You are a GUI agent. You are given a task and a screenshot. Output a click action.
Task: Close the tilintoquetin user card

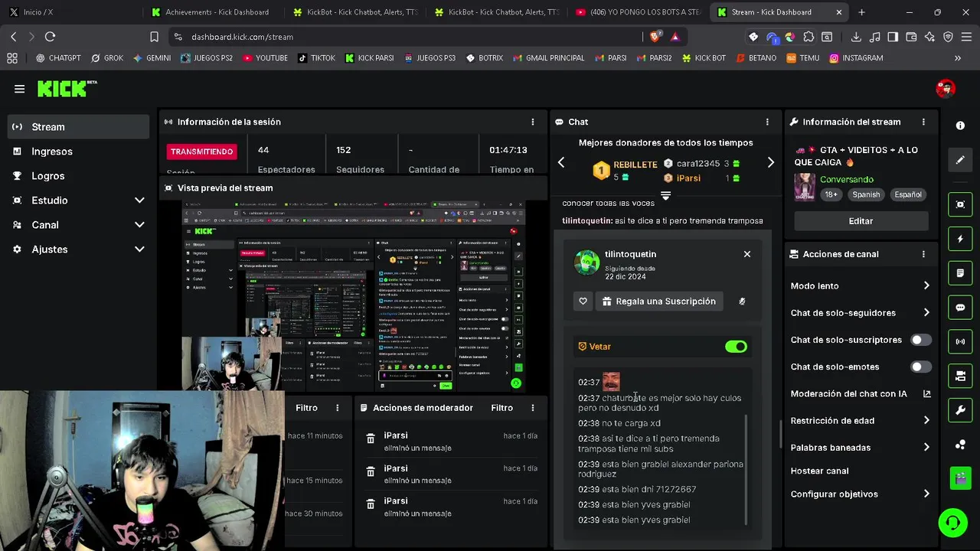747,254
